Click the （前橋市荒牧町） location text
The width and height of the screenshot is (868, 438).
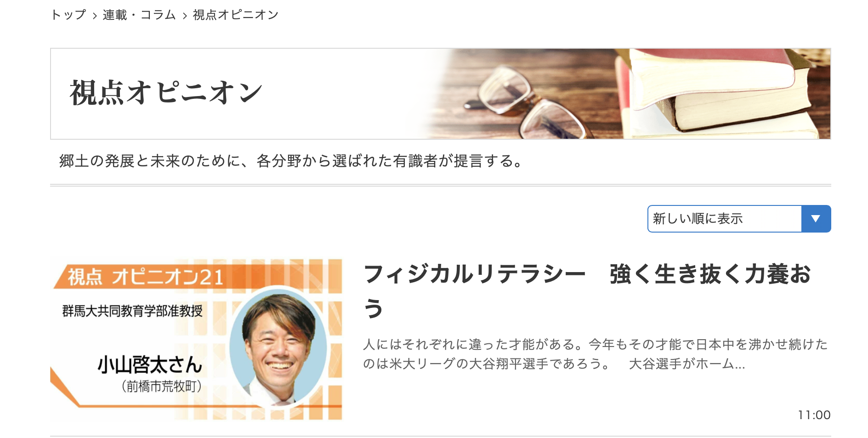point(162,386)
